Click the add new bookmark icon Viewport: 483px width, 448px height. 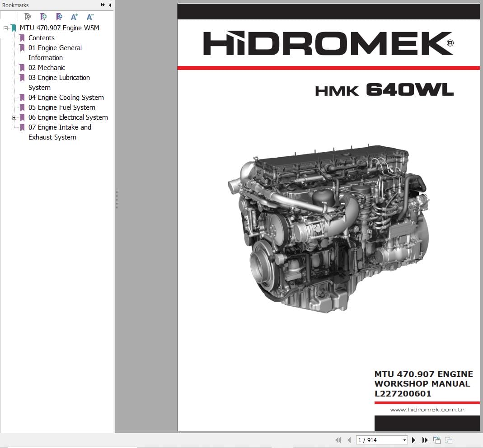[43, 17]
